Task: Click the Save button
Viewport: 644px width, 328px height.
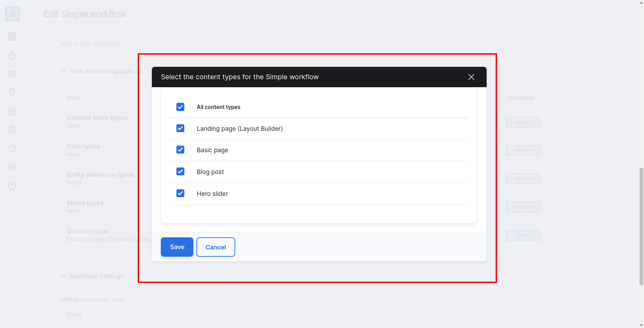Action: [x=177, y=247]
